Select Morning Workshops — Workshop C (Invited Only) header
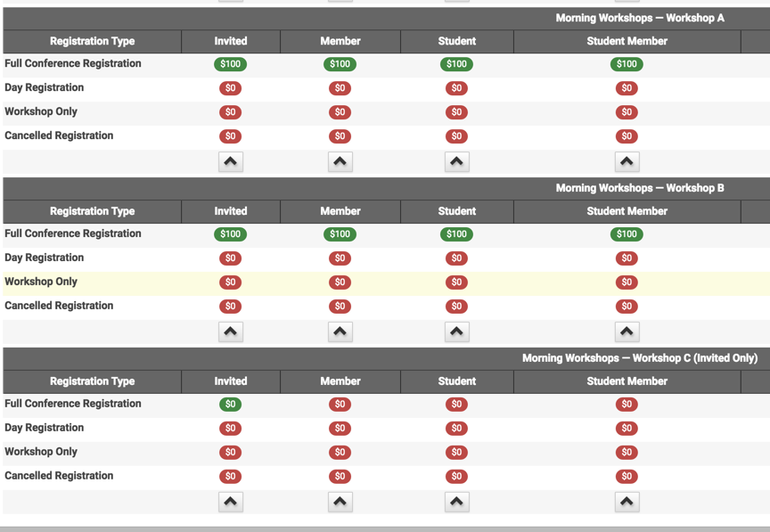 (x=640, y=358)
